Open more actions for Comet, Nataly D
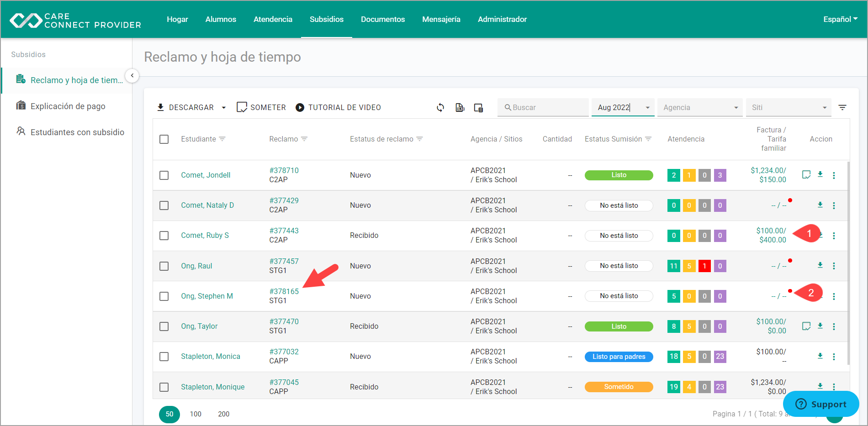Viewport: 868px width, 426px height. click(x=834, y=205)
